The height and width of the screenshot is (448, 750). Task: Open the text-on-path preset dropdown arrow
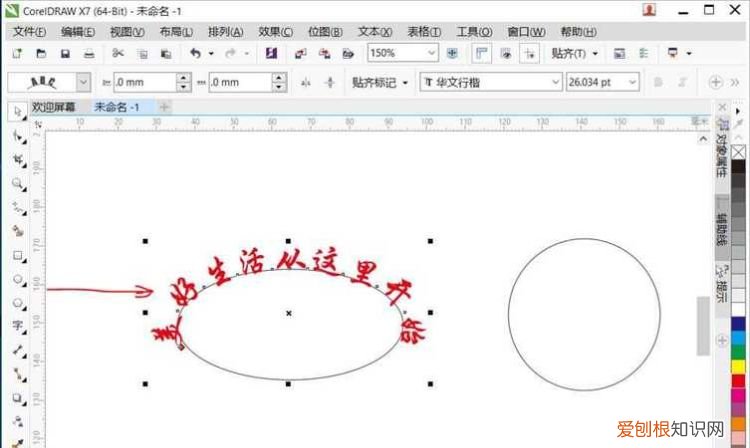83,82
